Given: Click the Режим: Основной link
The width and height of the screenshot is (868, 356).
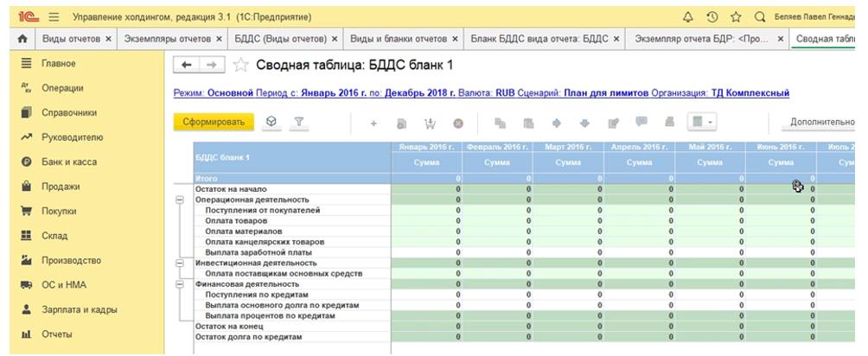Looking at the screenshot, I should 214,93.
